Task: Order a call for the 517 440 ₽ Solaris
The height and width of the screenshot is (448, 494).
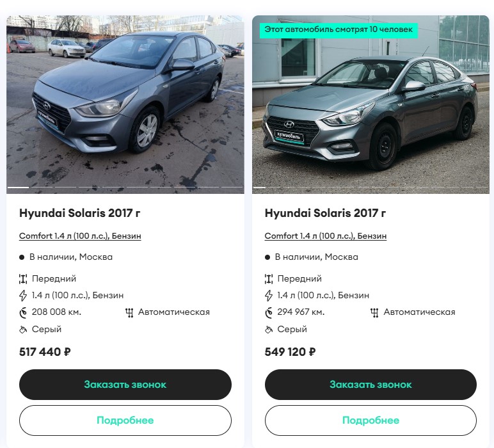Action: (125, 385)
